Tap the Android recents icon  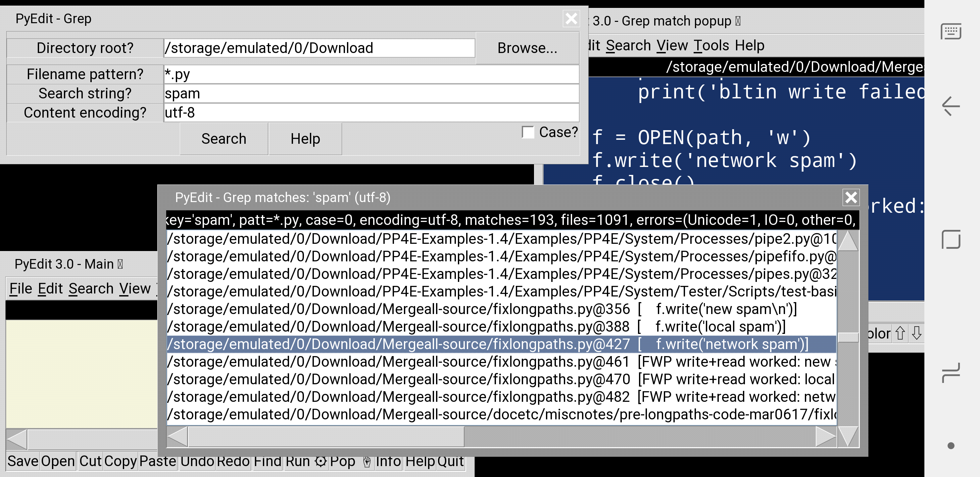click(x=951, y=373)
